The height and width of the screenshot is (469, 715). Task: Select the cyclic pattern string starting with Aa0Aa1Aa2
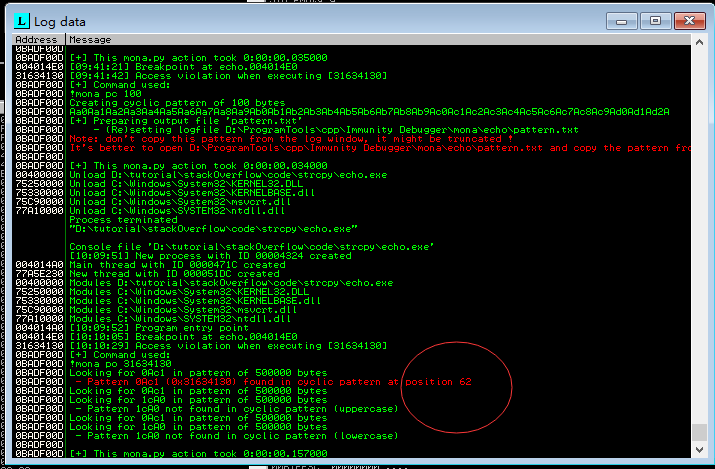point(369,112)
